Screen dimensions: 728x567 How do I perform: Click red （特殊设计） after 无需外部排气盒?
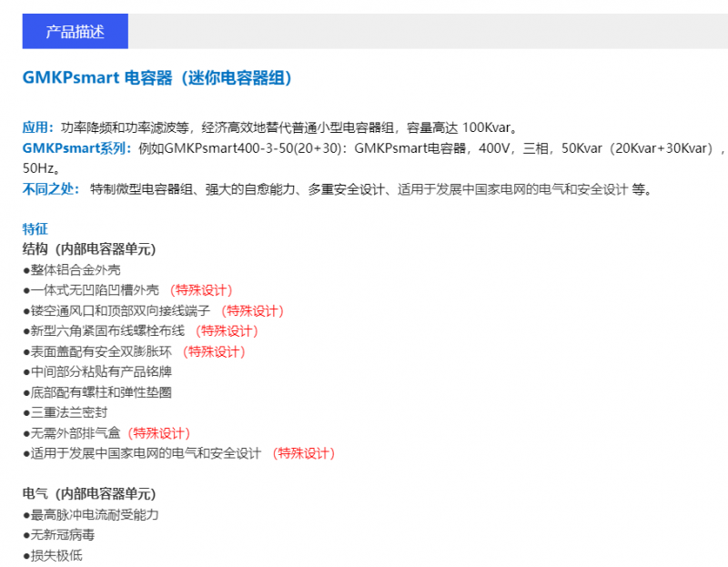[x=158, y=433]
